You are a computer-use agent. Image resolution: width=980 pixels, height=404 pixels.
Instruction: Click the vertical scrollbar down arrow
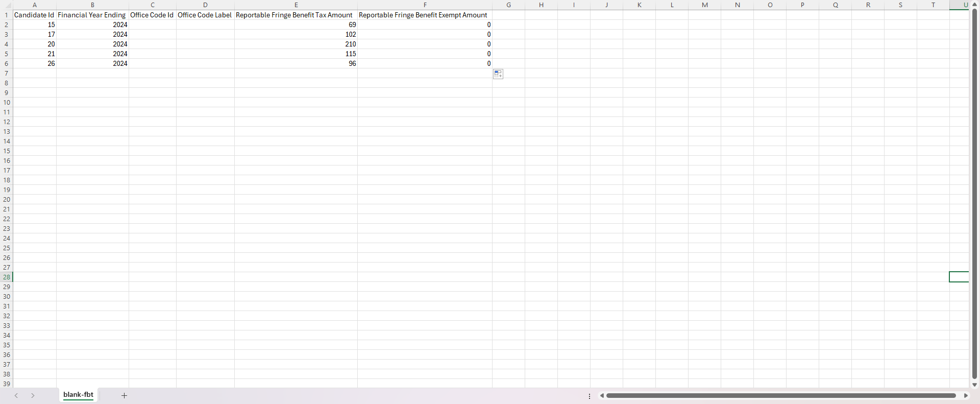[974, 385]
